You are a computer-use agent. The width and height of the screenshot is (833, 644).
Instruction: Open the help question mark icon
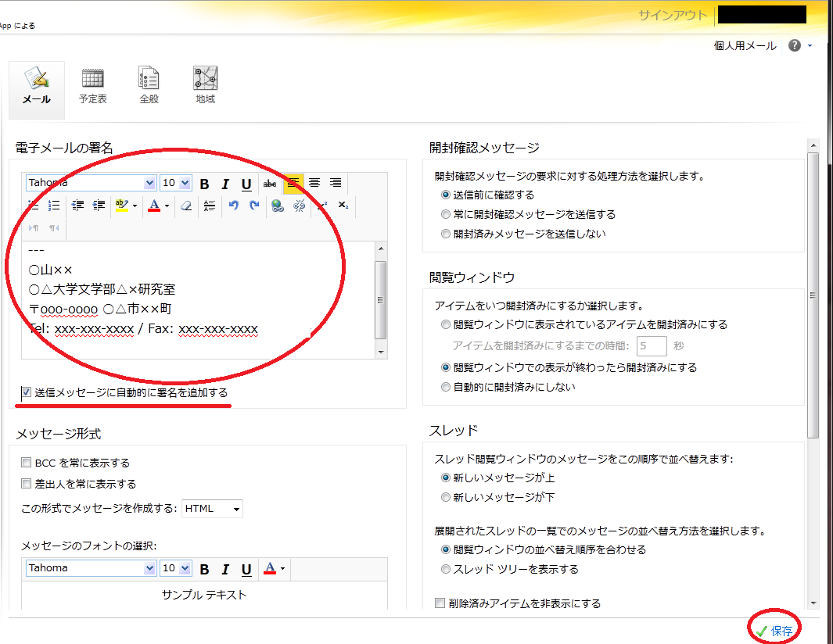pos(795,45)
